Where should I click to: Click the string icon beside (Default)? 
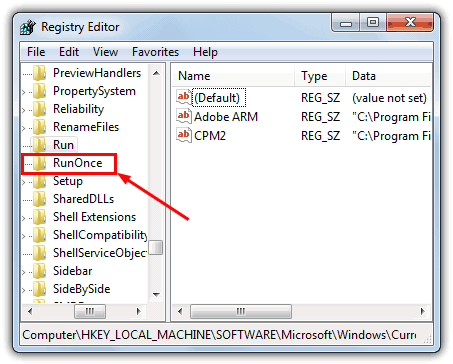(184, 97)
